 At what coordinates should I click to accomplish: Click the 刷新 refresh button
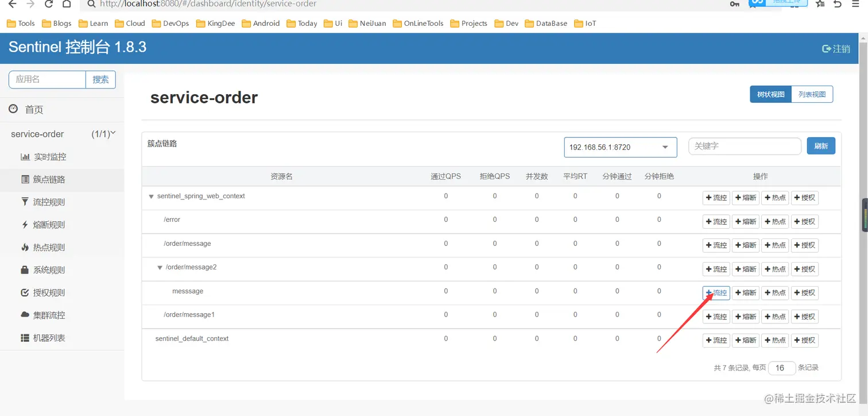(x=821, y=146)
